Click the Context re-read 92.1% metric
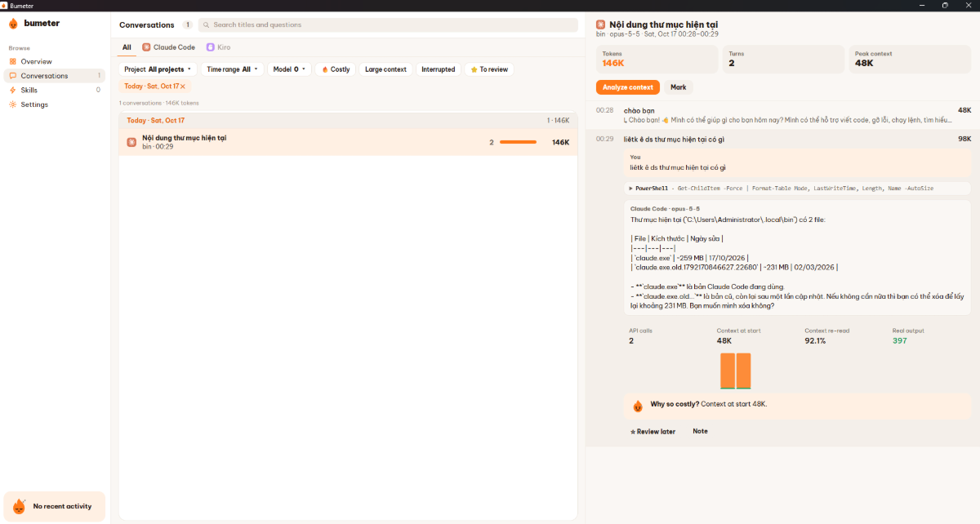 [828, 335]
